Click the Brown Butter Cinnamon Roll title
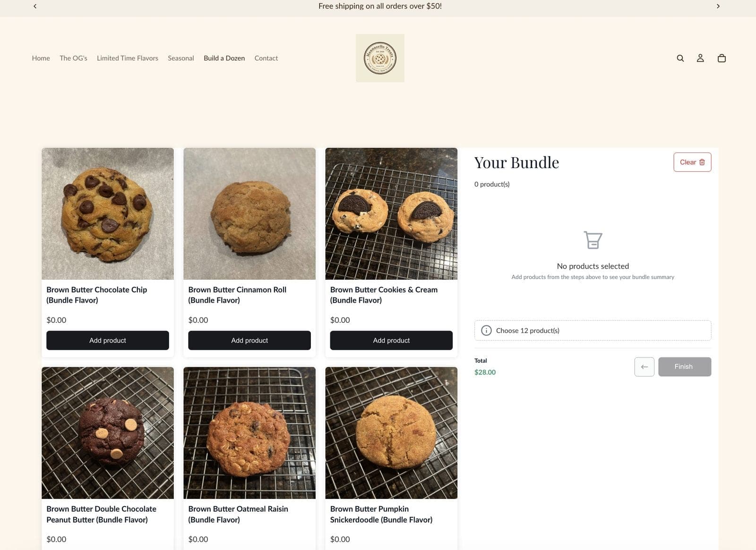756x550 pixels. tap(237, 295)
